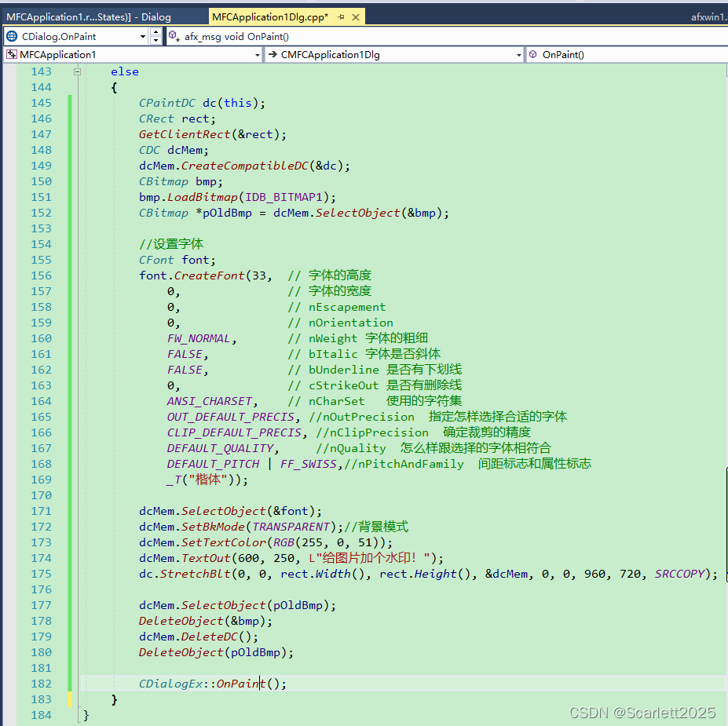Click the nOrientation comment on line 159
The width and height of the screenshot is (728, 726).
[340, 323]
